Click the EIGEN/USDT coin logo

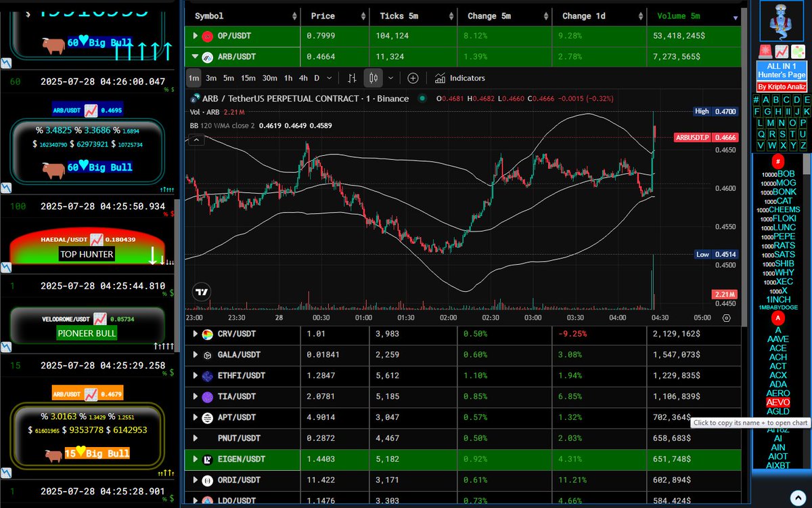[208, 459]
